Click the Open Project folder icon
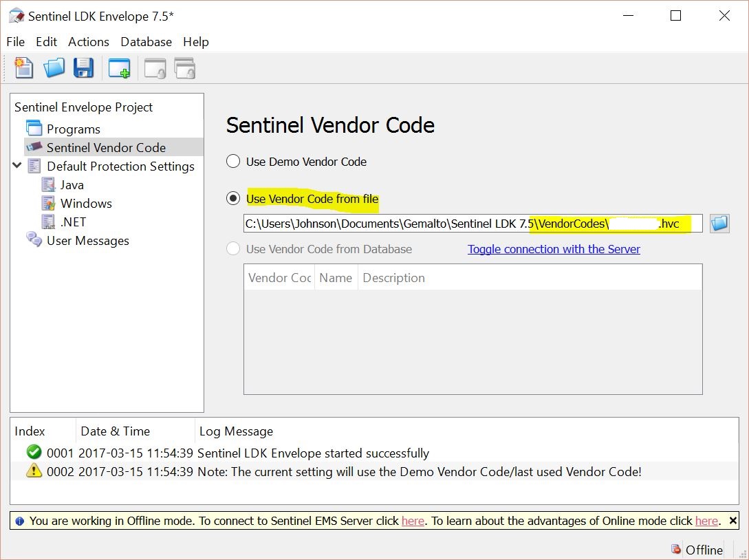749x560 pixels. (x=54, y=67)
